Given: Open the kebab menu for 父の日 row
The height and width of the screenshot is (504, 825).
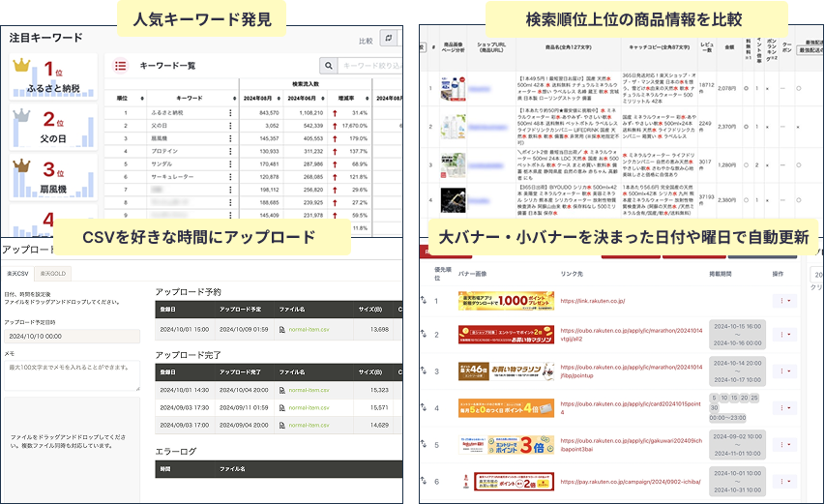Looking at the screenshot, I should coord(230,126).
